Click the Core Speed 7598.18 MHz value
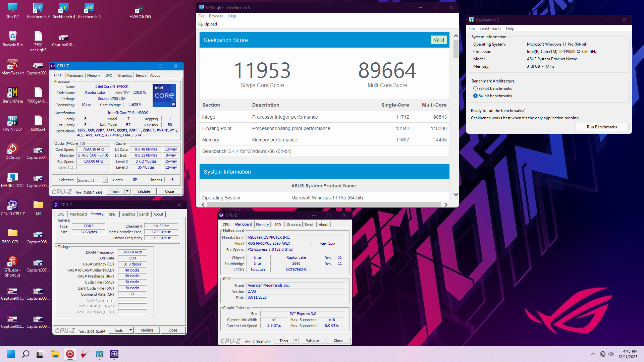 (x=93, y=149)
